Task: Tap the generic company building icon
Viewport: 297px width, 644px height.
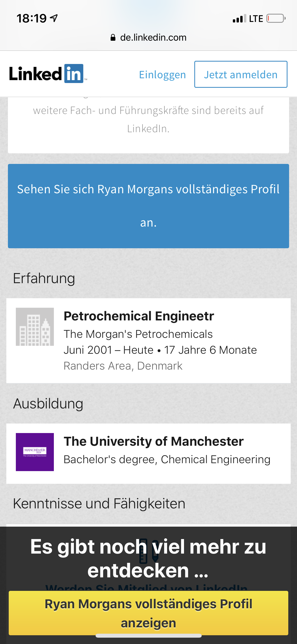Action: (35, 327)
